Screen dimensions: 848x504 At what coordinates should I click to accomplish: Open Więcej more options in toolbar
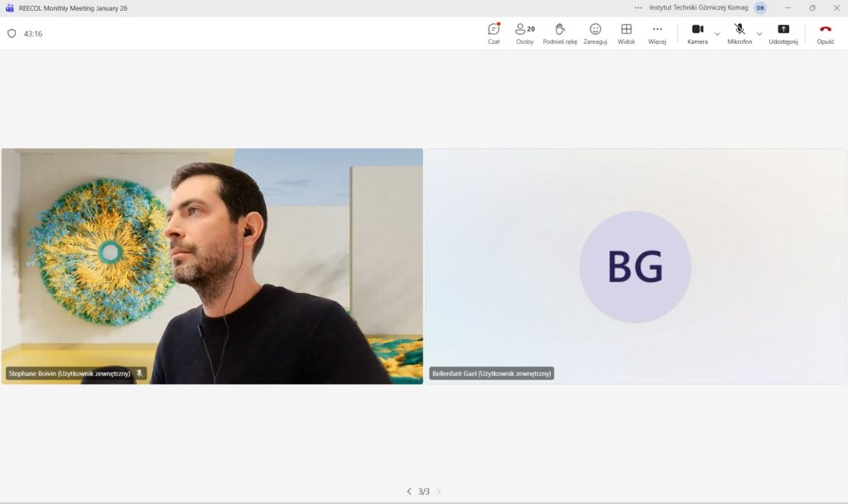coord(657,33)
